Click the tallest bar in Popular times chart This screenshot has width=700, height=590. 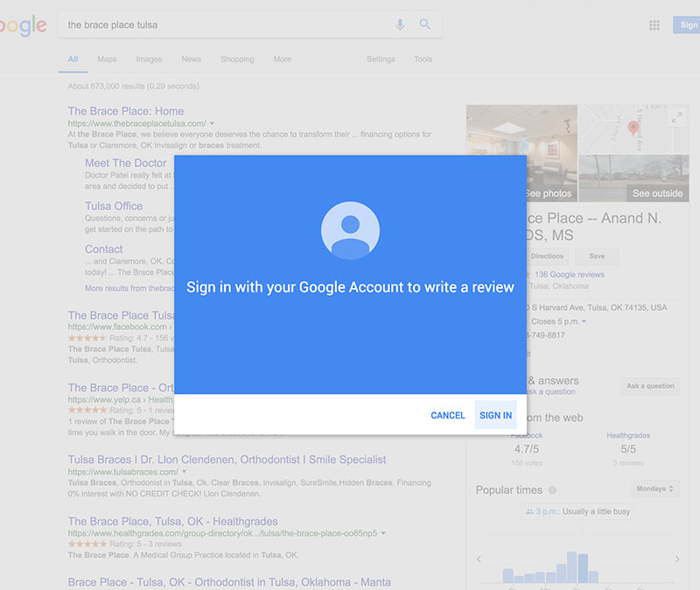tap(572, 567)
